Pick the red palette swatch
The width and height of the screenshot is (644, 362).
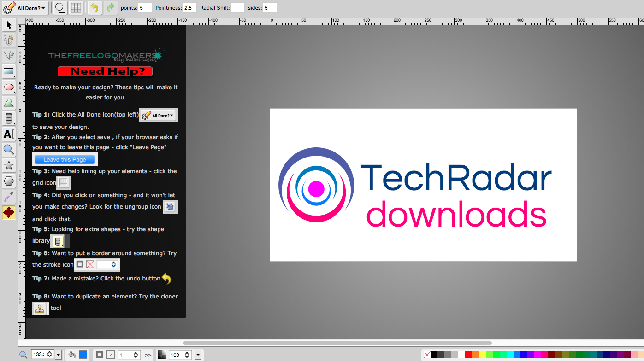[468, 355]
